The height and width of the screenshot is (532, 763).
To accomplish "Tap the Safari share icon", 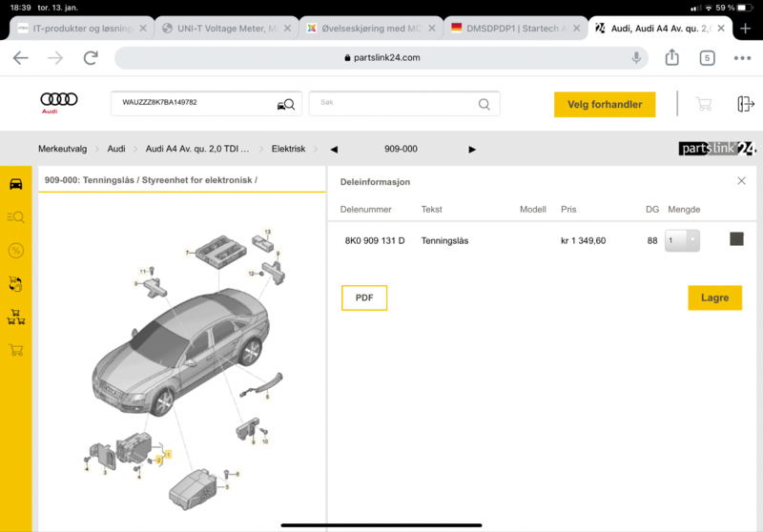I will tap(671, 58).
